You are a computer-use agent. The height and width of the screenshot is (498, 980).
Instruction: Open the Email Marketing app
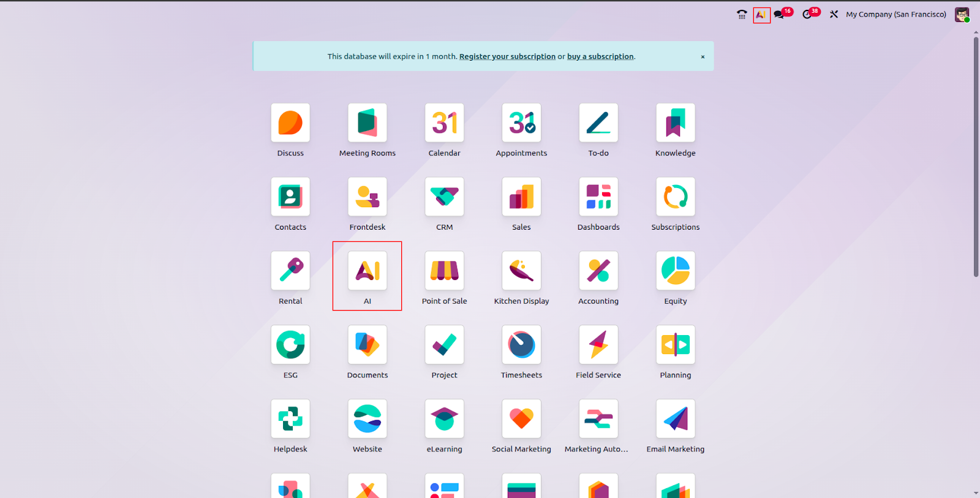tap(675, 419)
